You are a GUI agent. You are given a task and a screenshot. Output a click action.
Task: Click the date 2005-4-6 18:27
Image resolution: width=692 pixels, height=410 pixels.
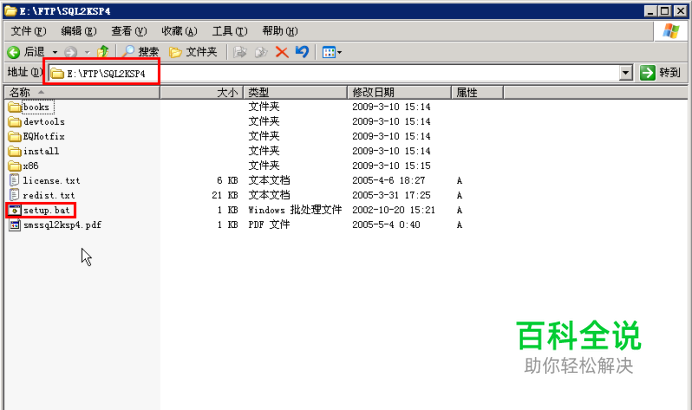388,181
